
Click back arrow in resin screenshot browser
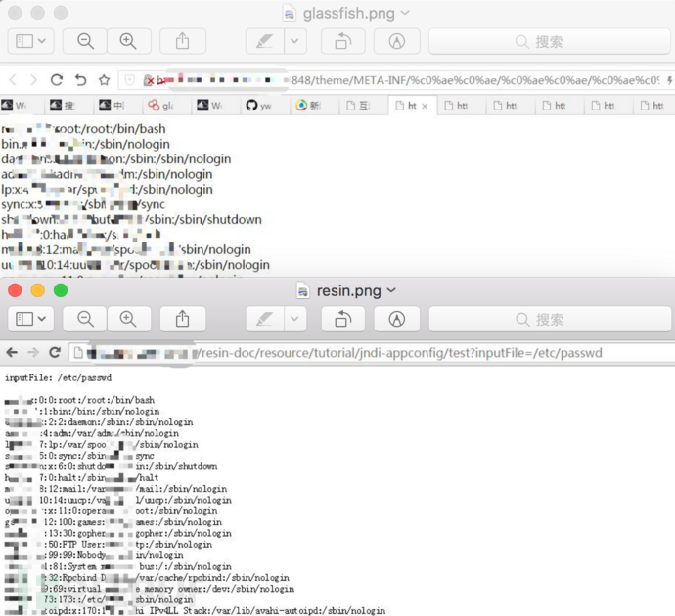pyautogui.click(x=12, y=353)
